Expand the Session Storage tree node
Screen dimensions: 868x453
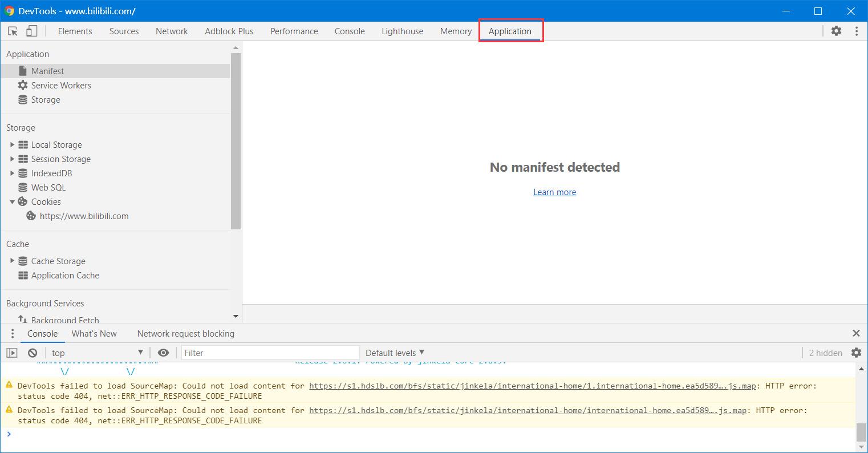12,159
